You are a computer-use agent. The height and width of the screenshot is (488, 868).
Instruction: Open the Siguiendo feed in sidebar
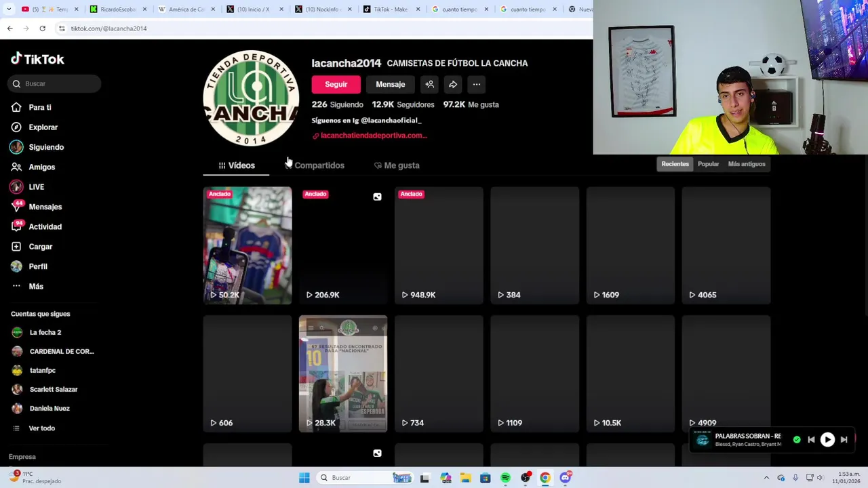(x=46, y=147)
